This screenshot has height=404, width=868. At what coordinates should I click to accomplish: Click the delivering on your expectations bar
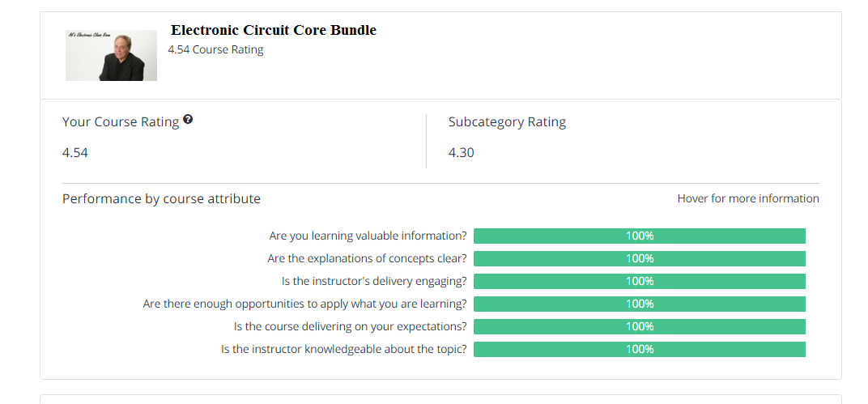[639, 326]
